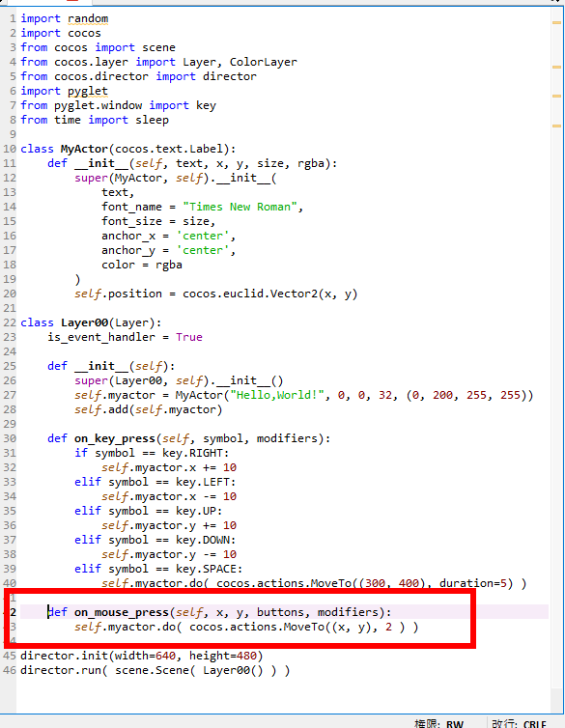Click the orange warning marker beside line 4

556,67
